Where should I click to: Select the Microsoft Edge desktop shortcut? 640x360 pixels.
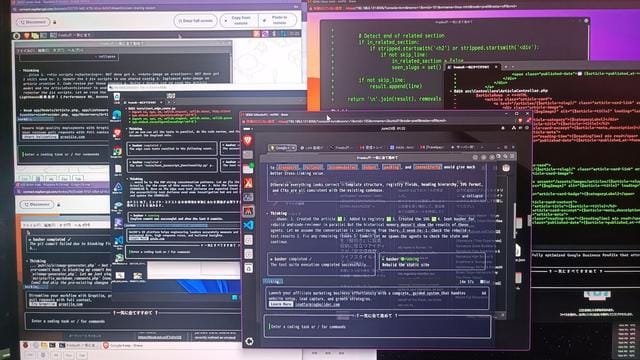pyautogui.click(x=117, y=116)
